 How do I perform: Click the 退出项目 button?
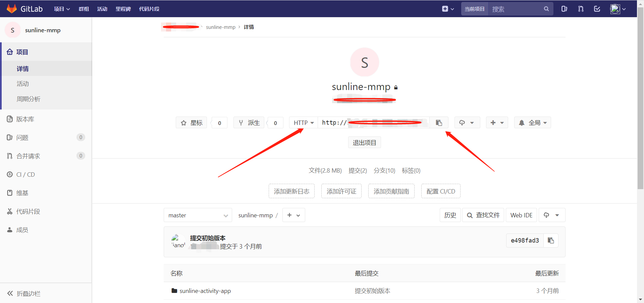point(365,143)
